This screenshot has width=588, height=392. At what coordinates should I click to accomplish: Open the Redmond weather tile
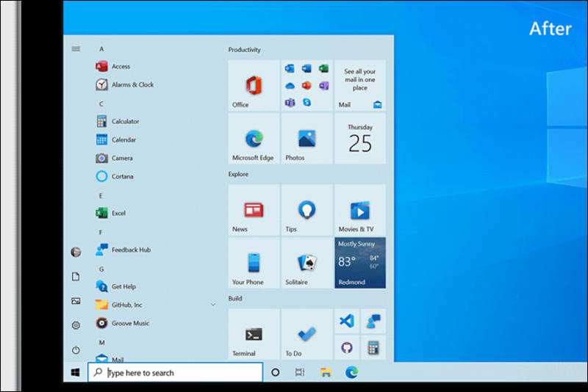360,263
